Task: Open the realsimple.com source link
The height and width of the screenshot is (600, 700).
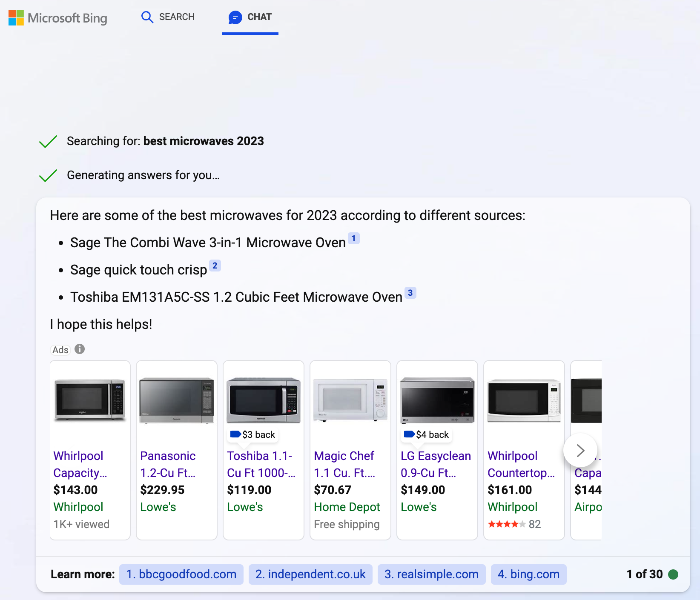Action: pos(431,574)
